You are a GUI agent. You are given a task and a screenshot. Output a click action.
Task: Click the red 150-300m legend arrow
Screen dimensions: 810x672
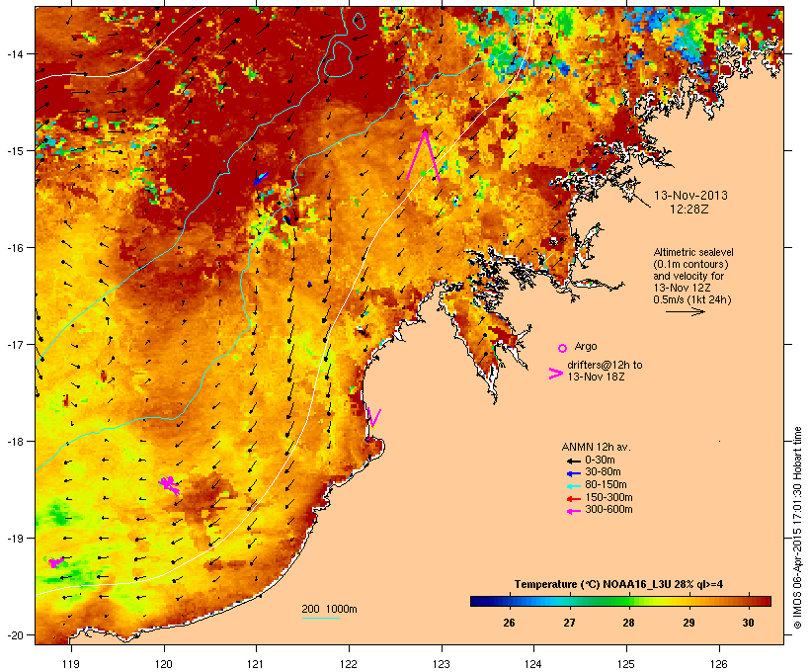tap(573, 498)
